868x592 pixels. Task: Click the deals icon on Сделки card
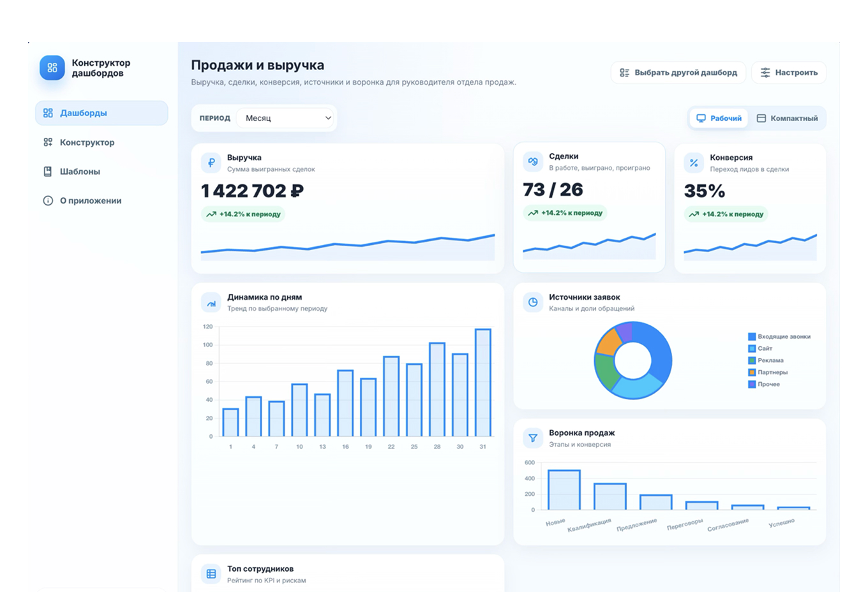[x=533, y=161]
